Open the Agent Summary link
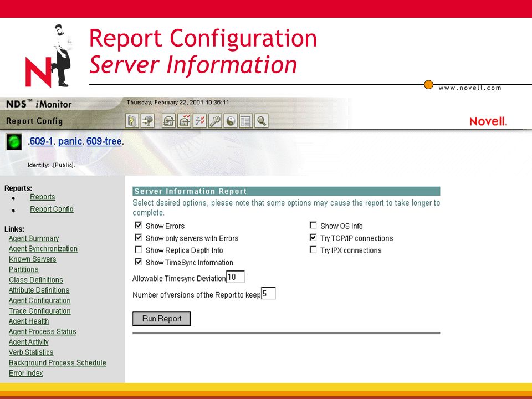532x399 pixels. pos(34,238)
